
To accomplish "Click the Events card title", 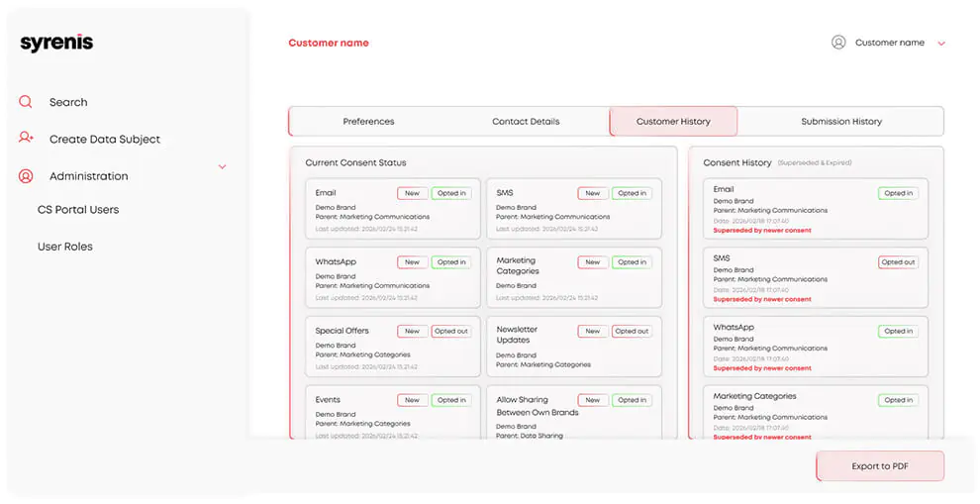I will click(x=328, y=400).
